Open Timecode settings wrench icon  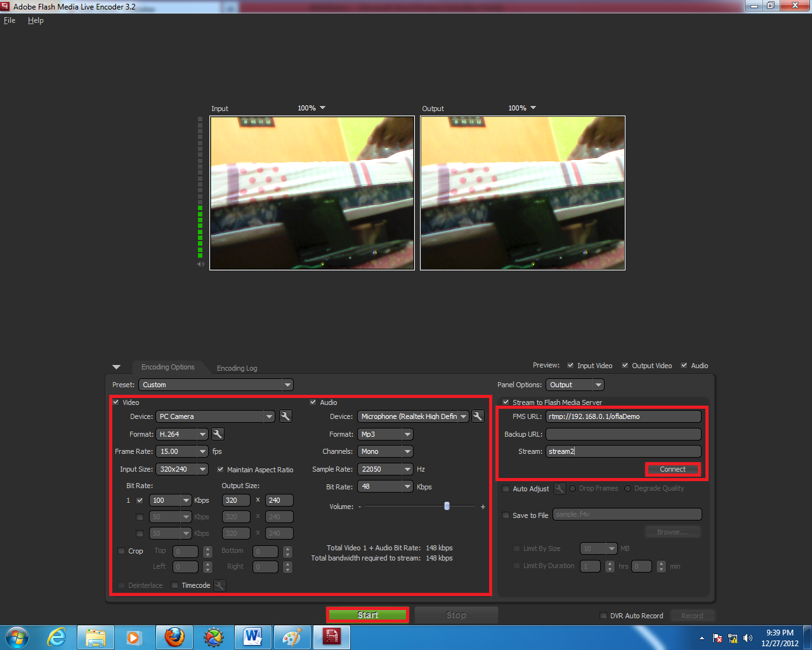pos(219,585)
